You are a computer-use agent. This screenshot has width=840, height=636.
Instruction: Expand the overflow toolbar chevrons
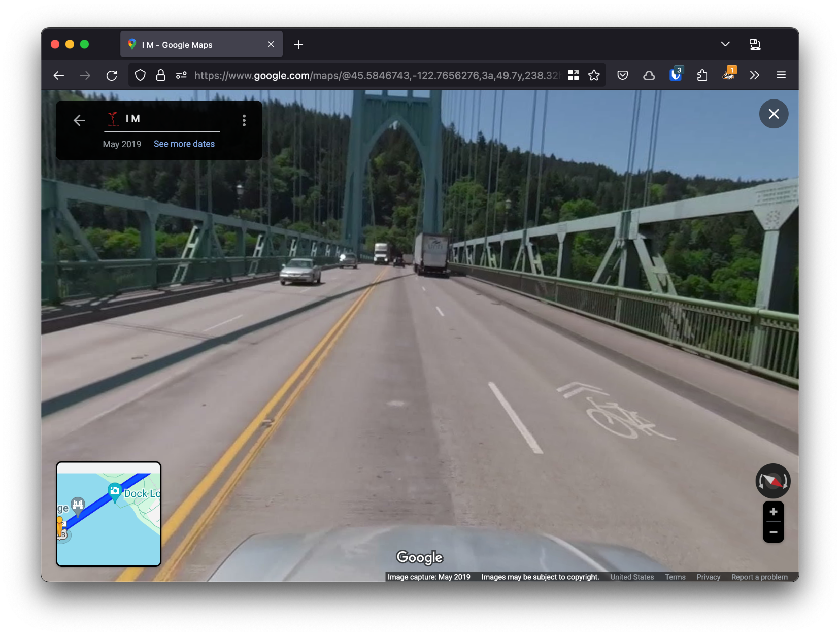[x=754, y=76]
